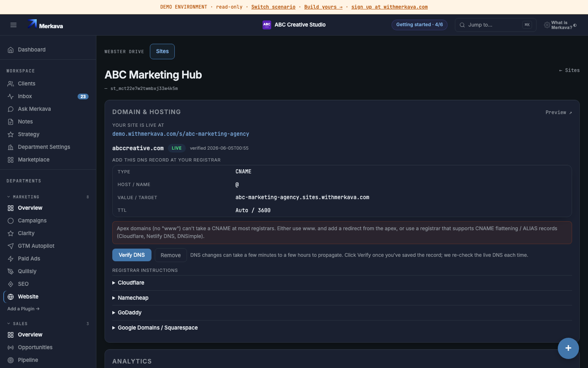This screenshot has height=368, width=588.
Task: Click the Switch scenario link
Action: point(273,7)
